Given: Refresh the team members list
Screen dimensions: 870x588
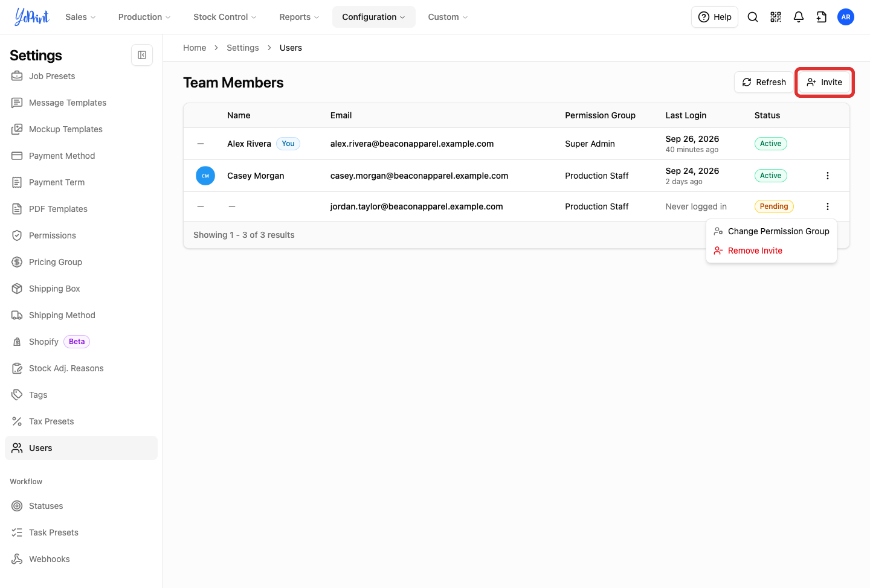Looking at the screenshot, I should click(x=764, y=82).
